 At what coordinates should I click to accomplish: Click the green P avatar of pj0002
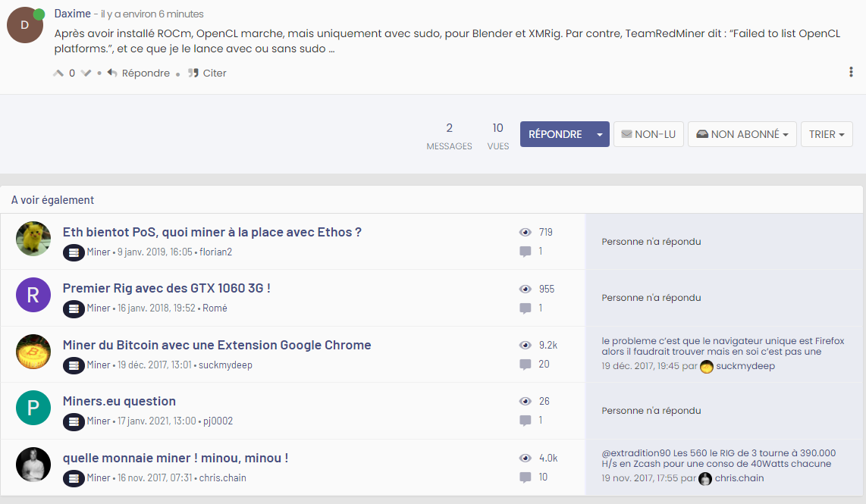coord(33,408)
